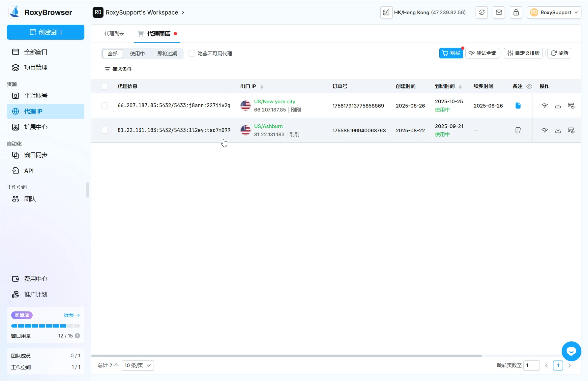Screen dimensions: 588x381
Task: Select the 81.22.131.183 proxy row checkbox
Action: coord(104,130)
